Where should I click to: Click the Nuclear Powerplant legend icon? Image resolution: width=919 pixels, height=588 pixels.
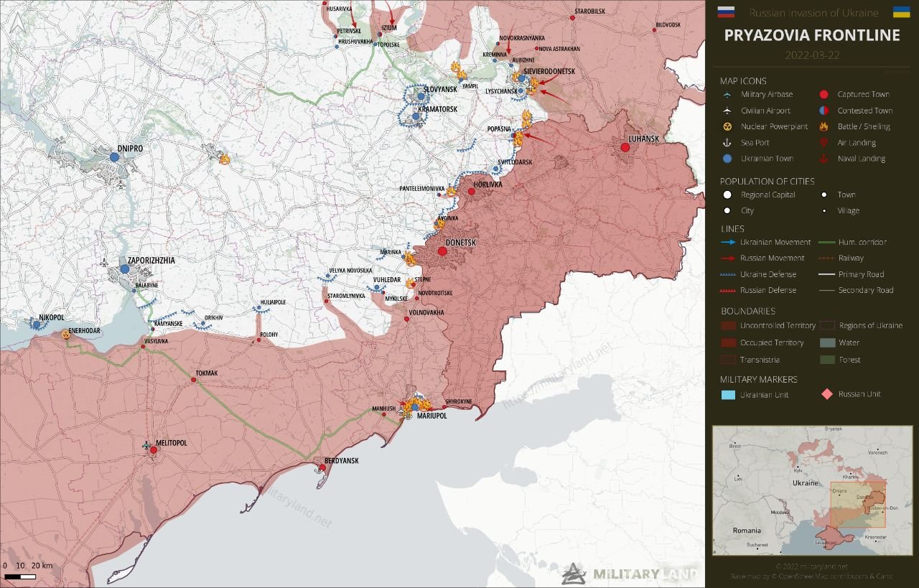[x=727, y=126]
